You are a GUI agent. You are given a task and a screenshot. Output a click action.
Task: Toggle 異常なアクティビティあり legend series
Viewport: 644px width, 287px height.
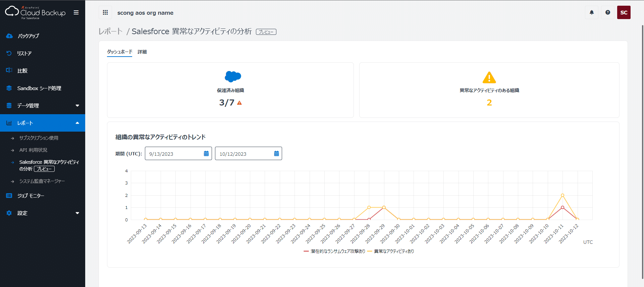click(391, 251)
